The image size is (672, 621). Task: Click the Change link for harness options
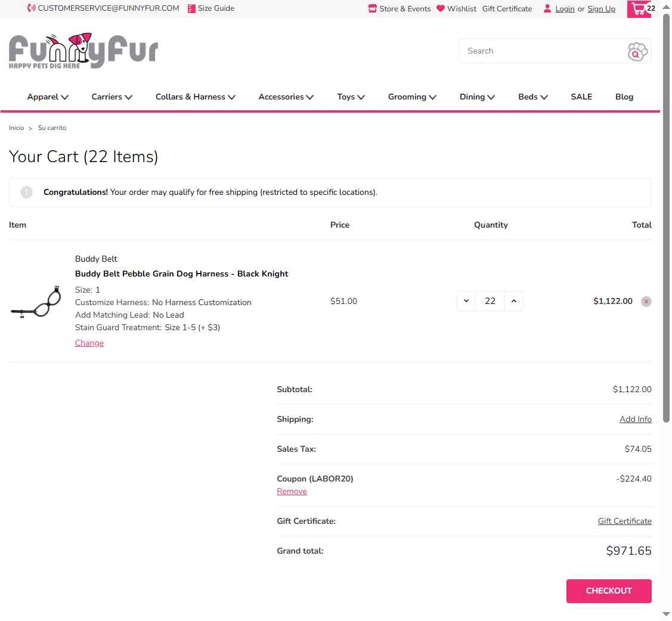[89, 343]
